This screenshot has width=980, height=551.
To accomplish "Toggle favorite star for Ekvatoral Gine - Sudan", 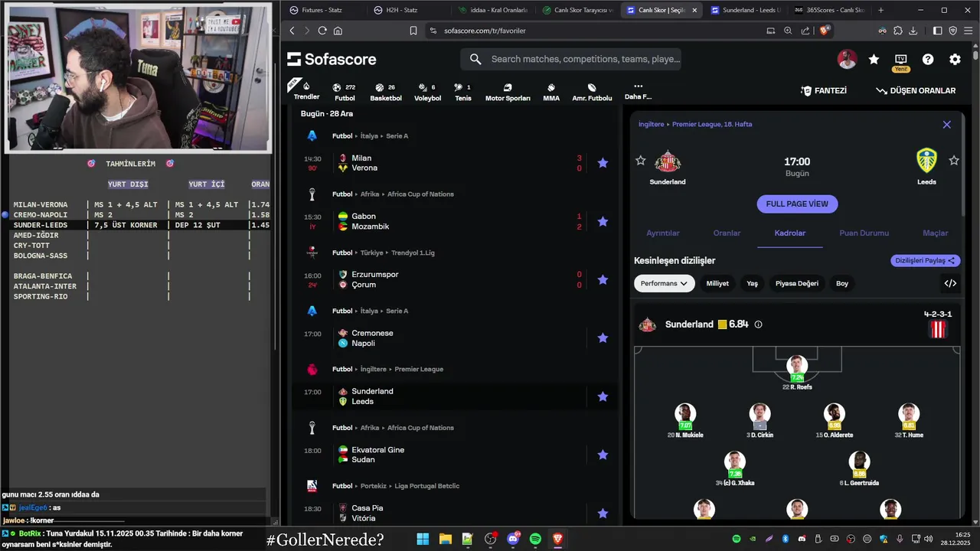I will pos(603,455).
